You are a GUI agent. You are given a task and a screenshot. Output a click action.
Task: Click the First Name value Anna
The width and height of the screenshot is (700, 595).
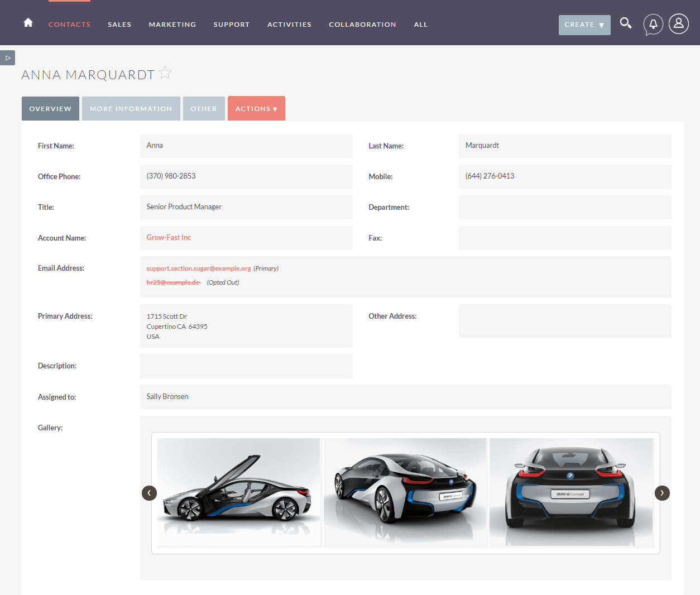click(x=155, y=146)
